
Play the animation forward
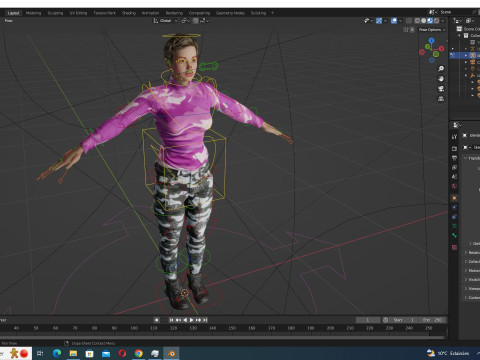tap(191, 320)
